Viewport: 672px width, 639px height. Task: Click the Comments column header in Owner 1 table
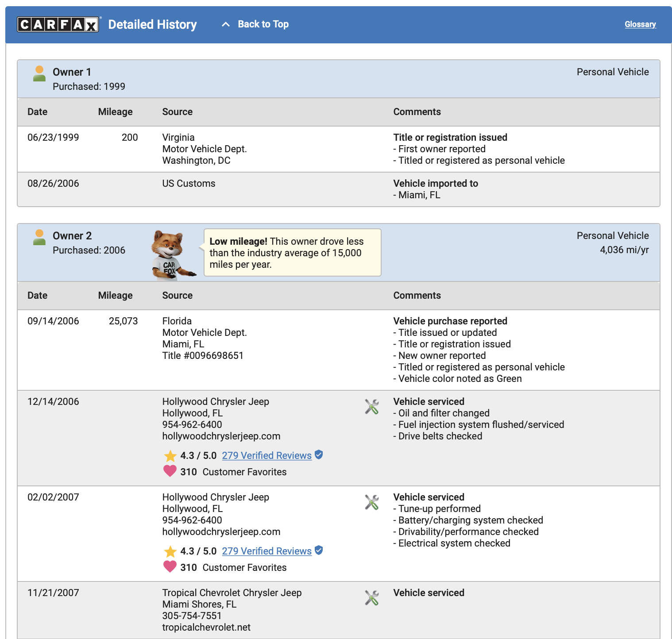[x=417, y=112]
